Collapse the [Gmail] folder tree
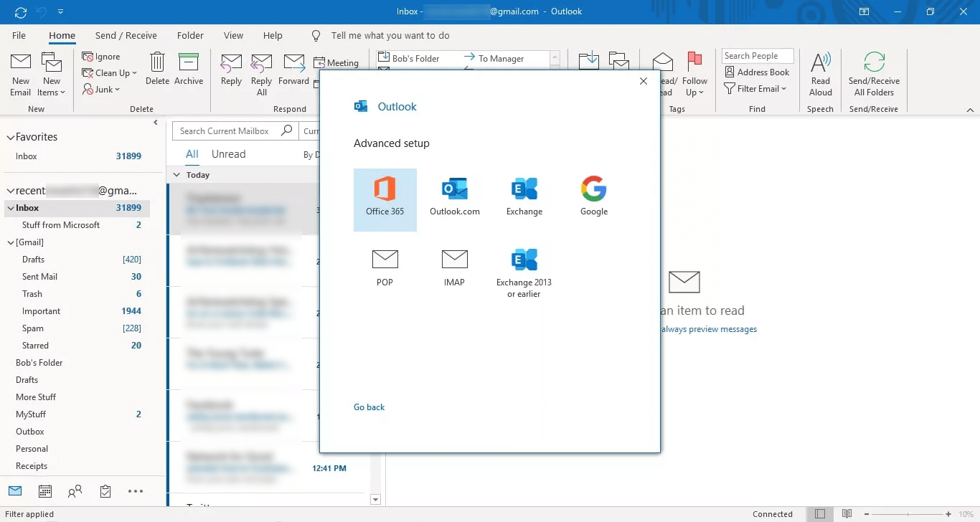 (x=11, y=243)
